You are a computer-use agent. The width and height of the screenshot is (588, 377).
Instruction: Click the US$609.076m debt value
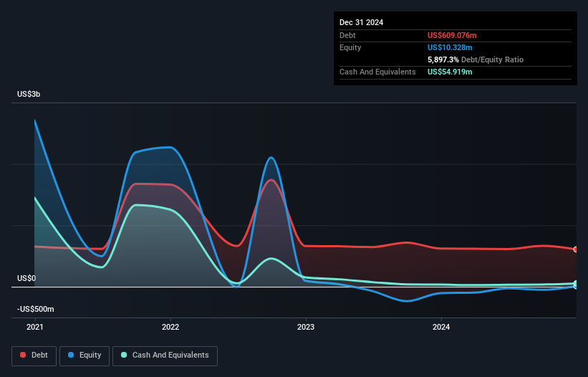point(452,35)
